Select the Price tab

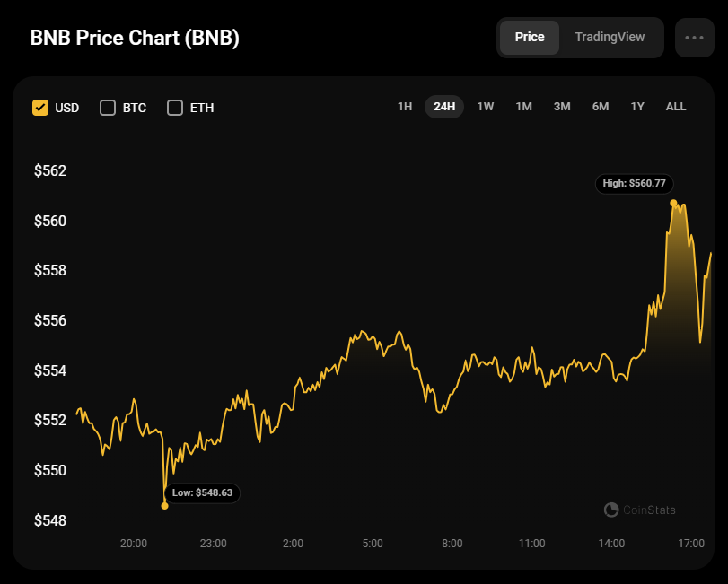pos(530,37)
